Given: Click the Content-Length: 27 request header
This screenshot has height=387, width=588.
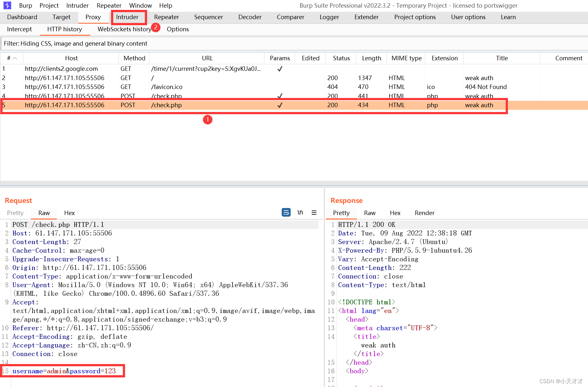Looking at the screenshot, I should pyautogui.click(x=47, y=242).
